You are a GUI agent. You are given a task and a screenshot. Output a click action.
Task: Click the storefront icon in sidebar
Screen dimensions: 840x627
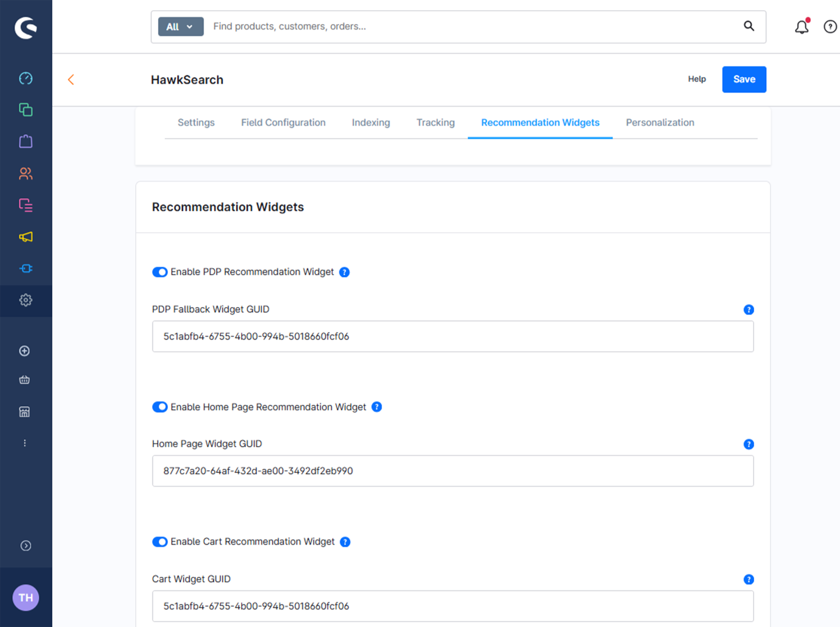24,411
